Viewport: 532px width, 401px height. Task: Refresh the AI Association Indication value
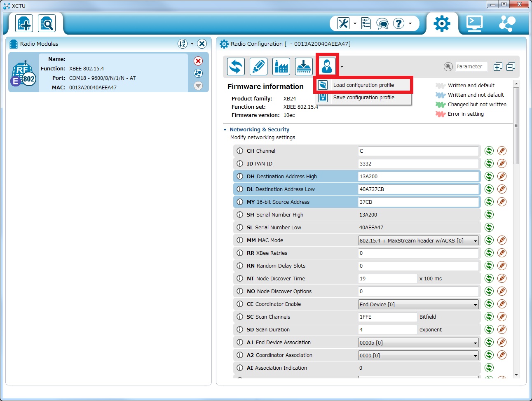click(x=489, y=368)
